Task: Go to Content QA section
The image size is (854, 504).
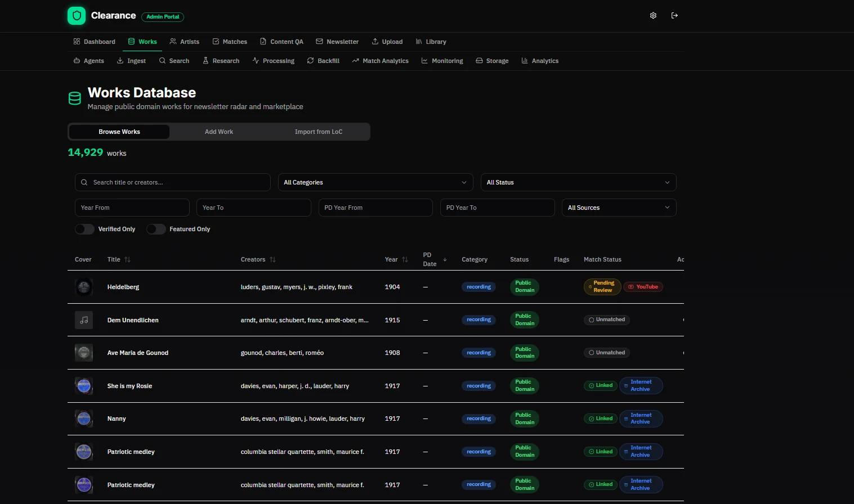Action: (281, 42)
